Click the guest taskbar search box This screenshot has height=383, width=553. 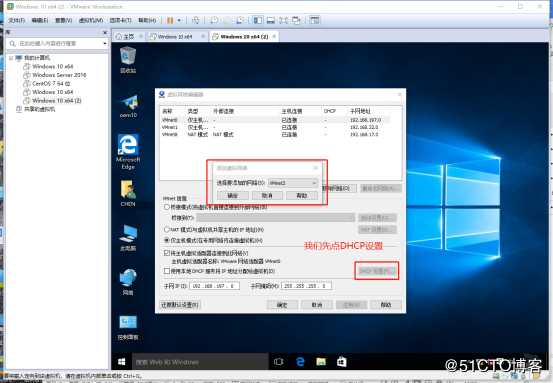click(200, 362)
